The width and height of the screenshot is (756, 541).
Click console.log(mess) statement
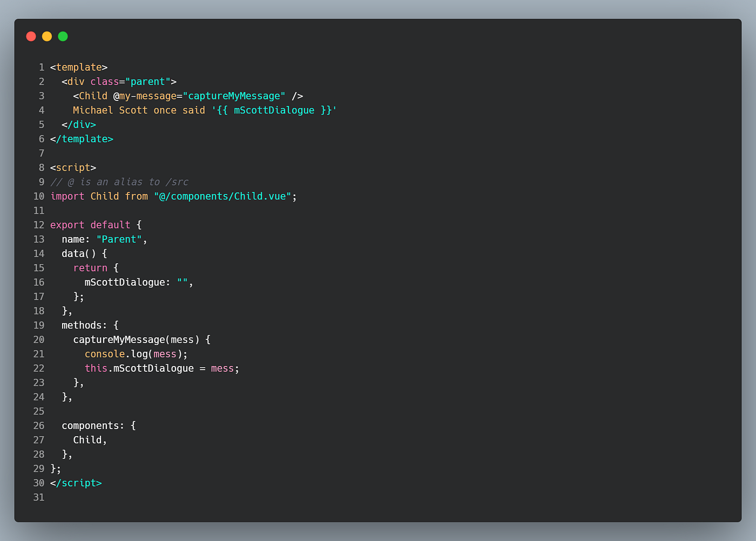(136, 354)
